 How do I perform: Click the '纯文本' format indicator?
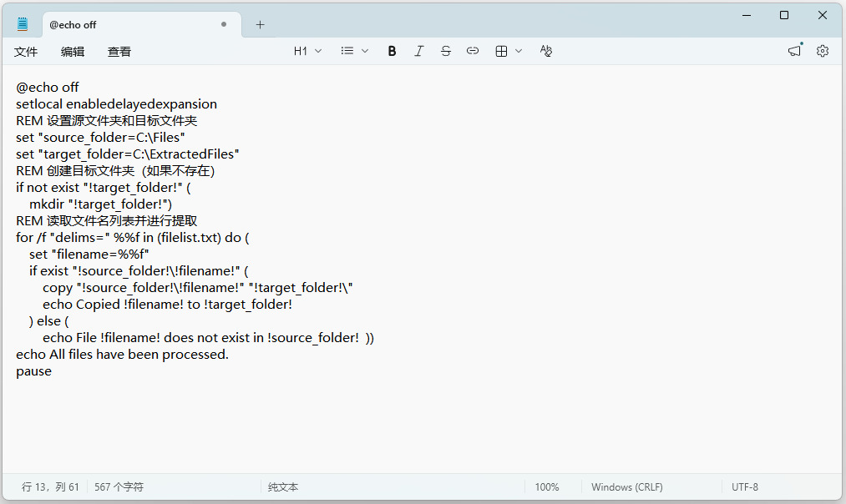click(x=283, y=487)
